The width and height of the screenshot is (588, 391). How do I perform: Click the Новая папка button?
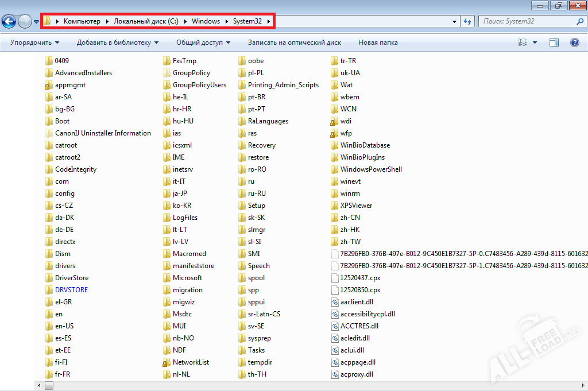(377, 42)
